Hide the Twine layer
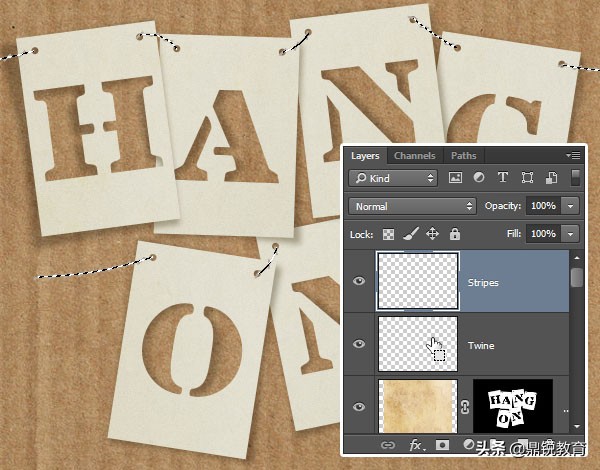The image size is (600, 470). (x=359, y=345)
